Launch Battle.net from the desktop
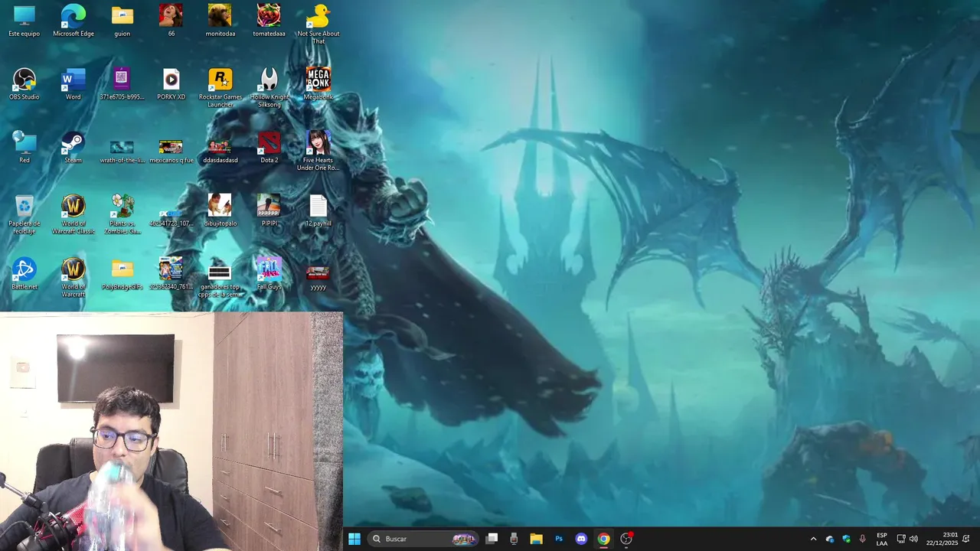Viewport: 980px width, 551px height. coord(24,274)
